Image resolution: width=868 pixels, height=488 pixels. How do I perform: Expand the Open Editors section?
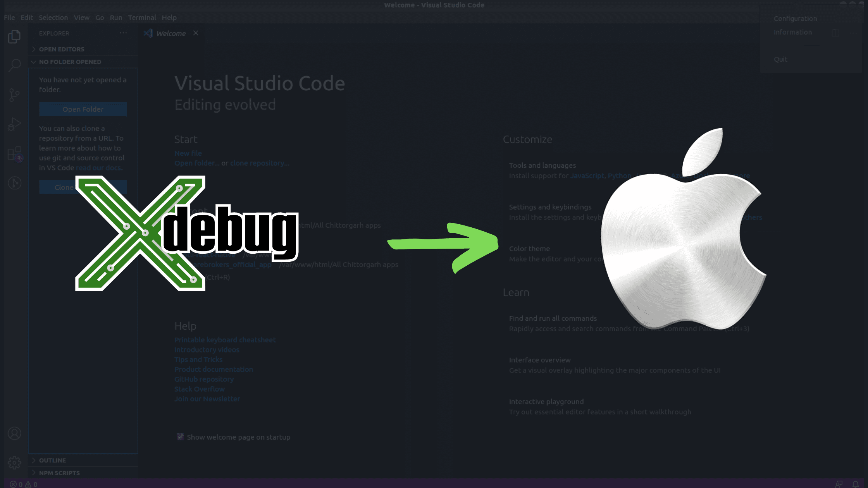click(83, 49)
